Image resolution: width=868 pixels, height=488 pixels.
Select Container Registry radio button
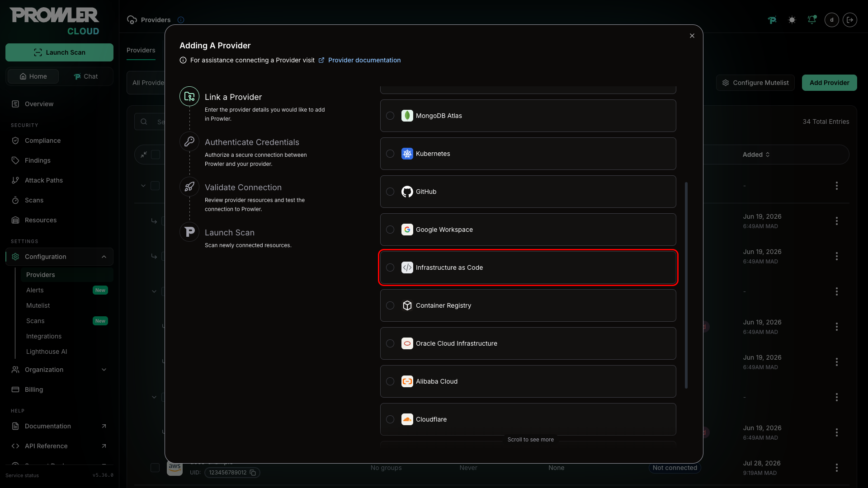coord(390,305)
